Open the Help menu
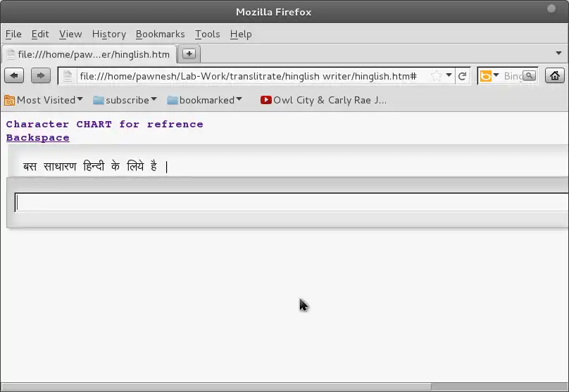This screenshot has width=569, height=392. pyautogui.click(x=241, y=34)
